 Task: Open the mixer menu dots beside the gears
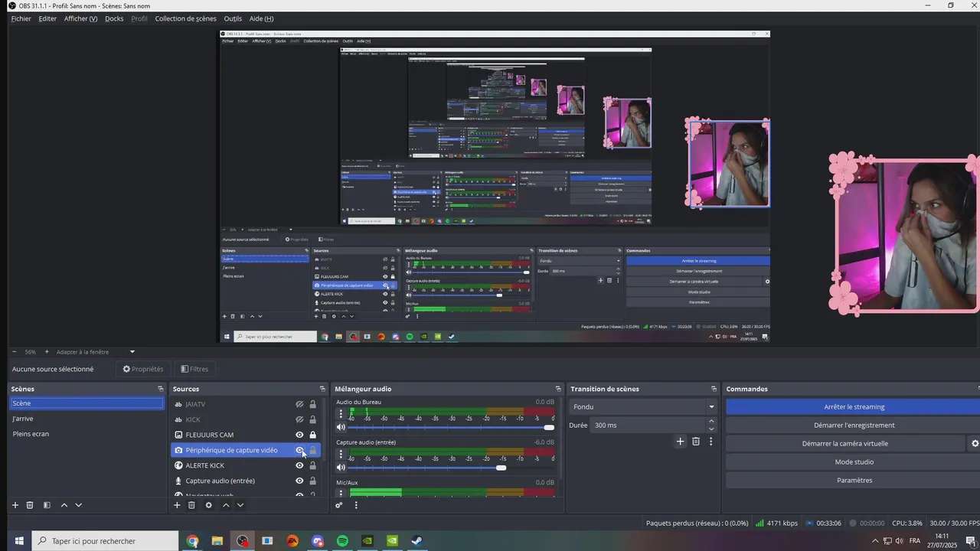355,505
